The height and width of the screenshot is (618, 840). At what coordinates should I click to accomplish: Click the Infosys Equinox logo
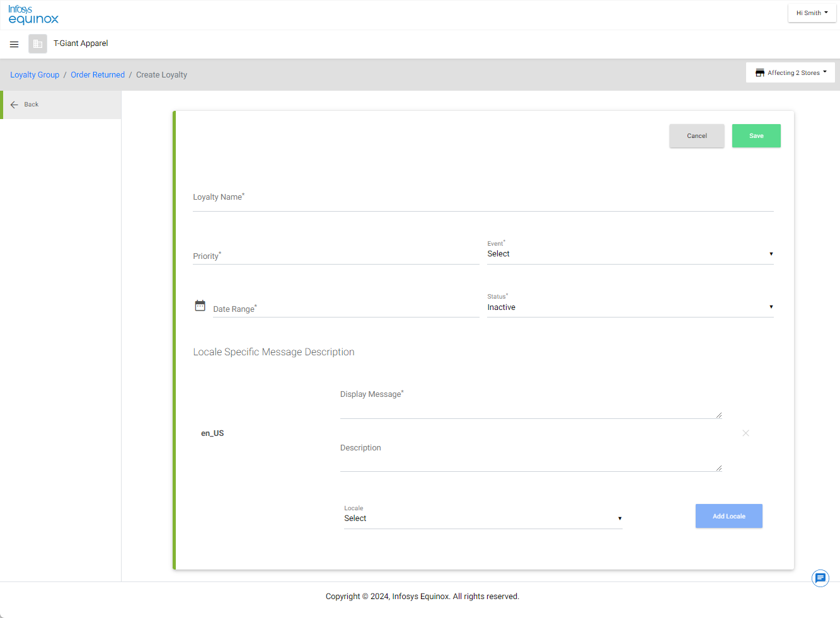[x=33, y=14]
